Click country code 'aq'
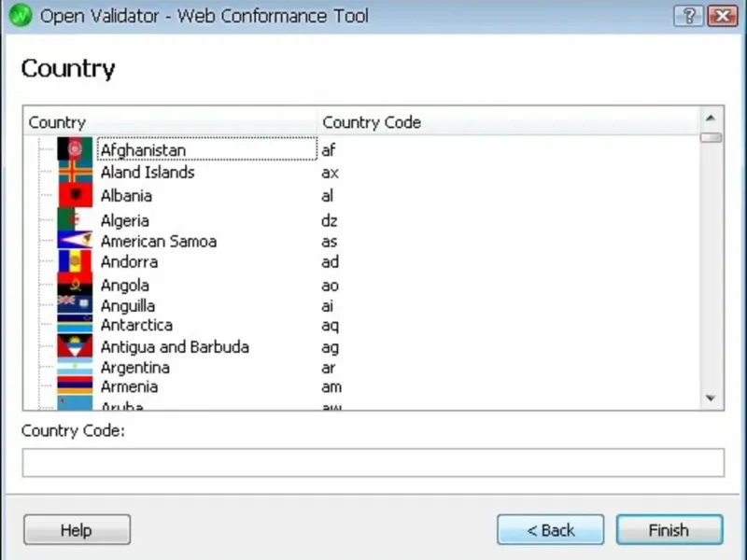 point(330,325)
